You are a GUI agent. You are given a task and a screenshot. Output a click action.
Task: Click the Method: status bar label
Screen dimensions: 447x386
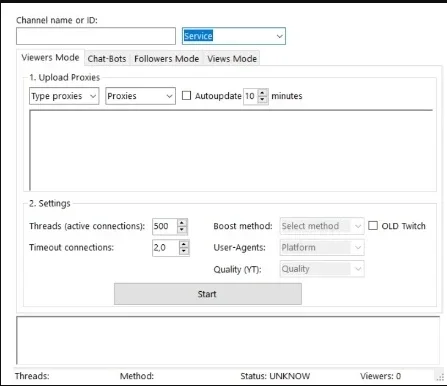point(137,376)
